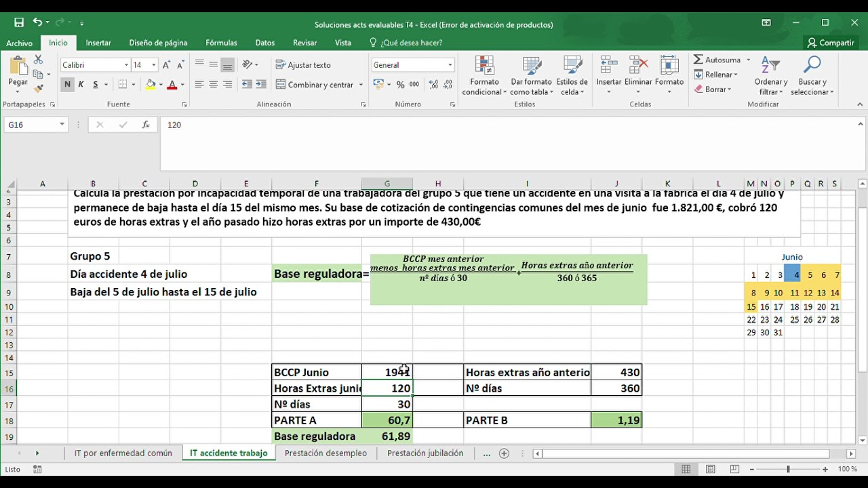Screen dimensions: 868x488
Task: Undo the last action
Action: pyautogui.click(x=37, y=22)
